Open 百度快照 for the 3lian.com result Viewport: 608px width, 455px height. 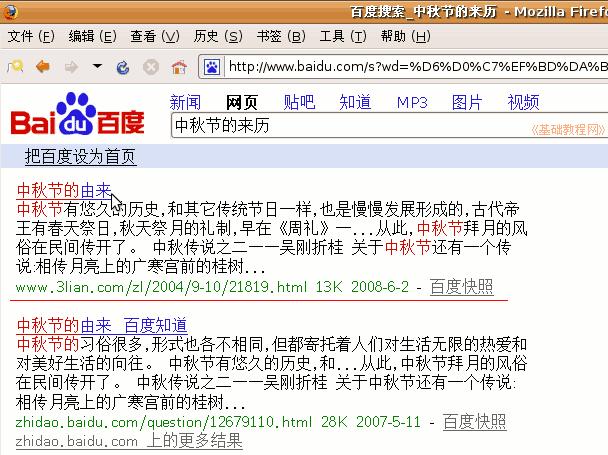click(x=461, y=287)
